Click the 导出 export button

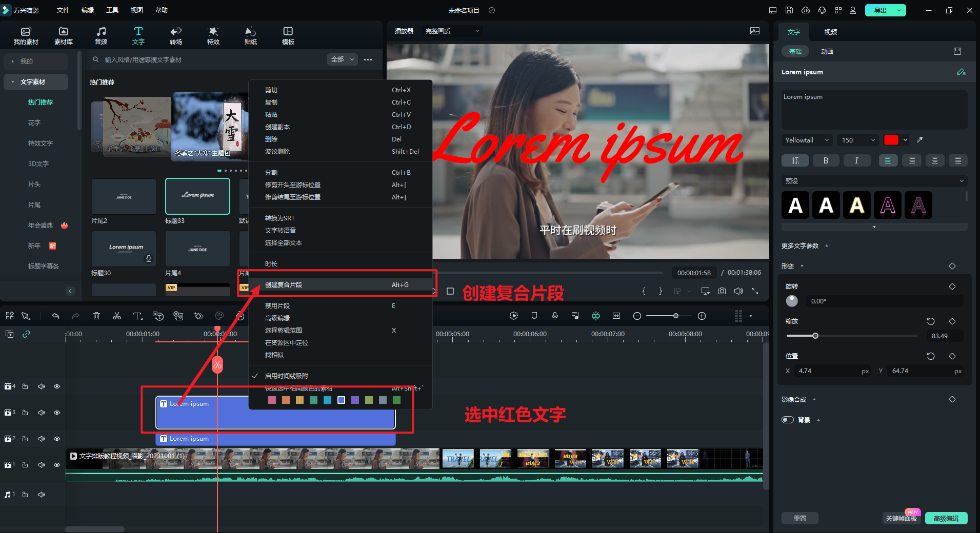[880, 10]
